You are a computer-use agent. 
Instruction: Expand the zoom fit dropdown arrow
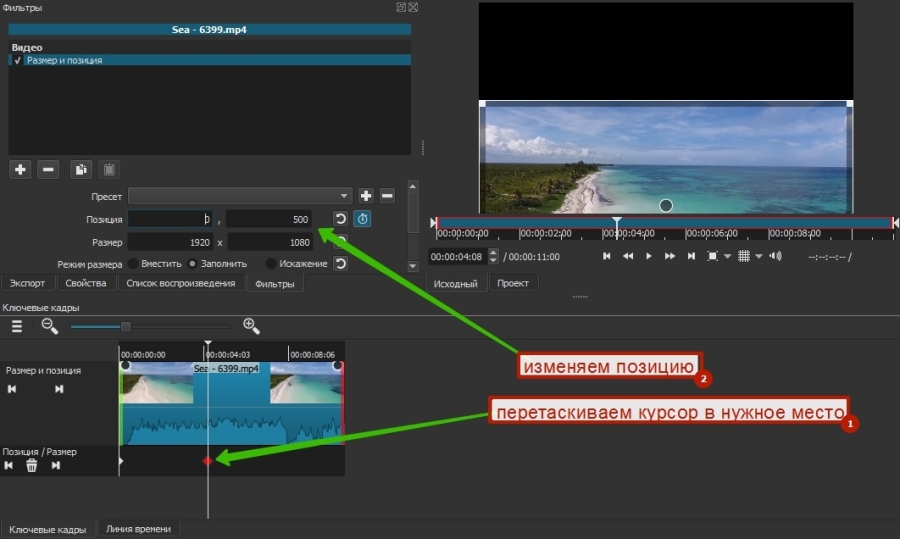(728, 256)
